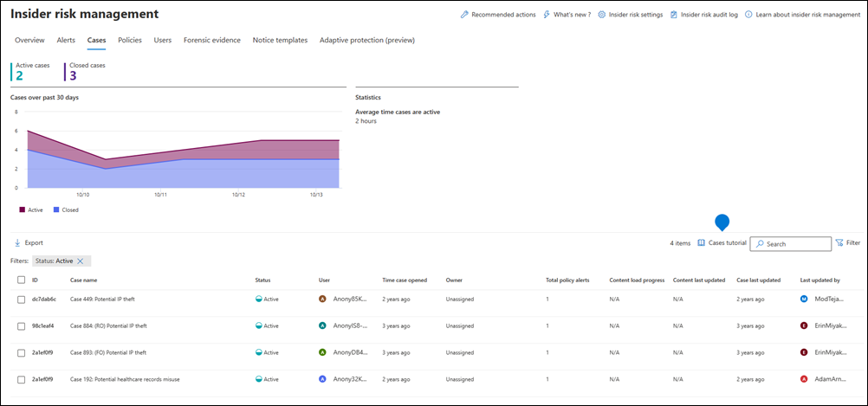Viewport: 868px width, 406px height.
Task: Open Case 192: Potential healthcare records misuse
Action: click(124, 379)
